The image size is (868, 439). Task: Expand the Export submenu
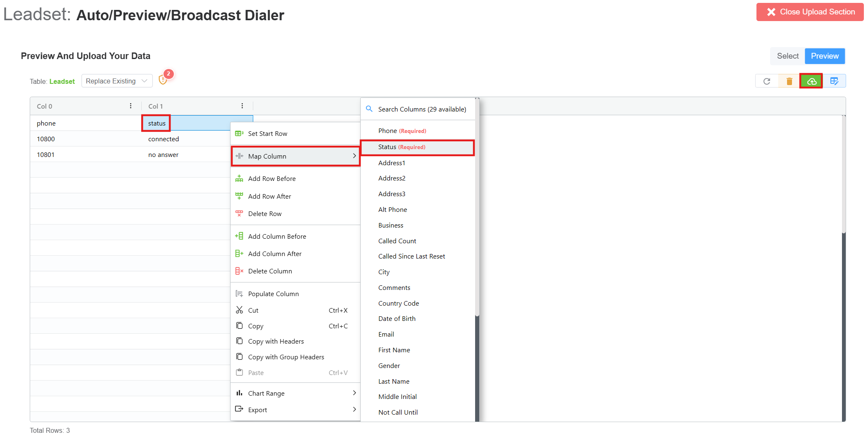pos(295,410)
